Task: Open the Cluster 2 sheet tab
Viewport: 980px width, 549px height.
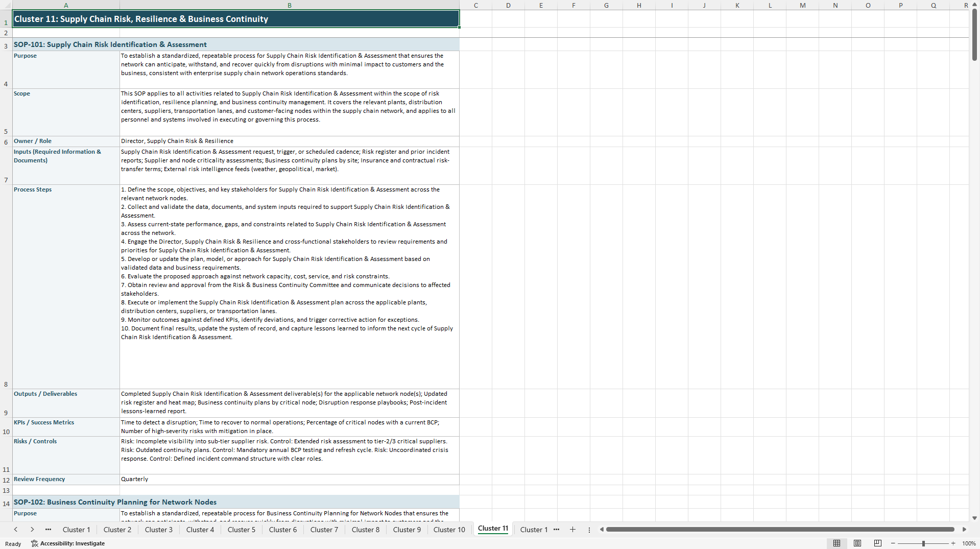Action: [x=117, y=530]
